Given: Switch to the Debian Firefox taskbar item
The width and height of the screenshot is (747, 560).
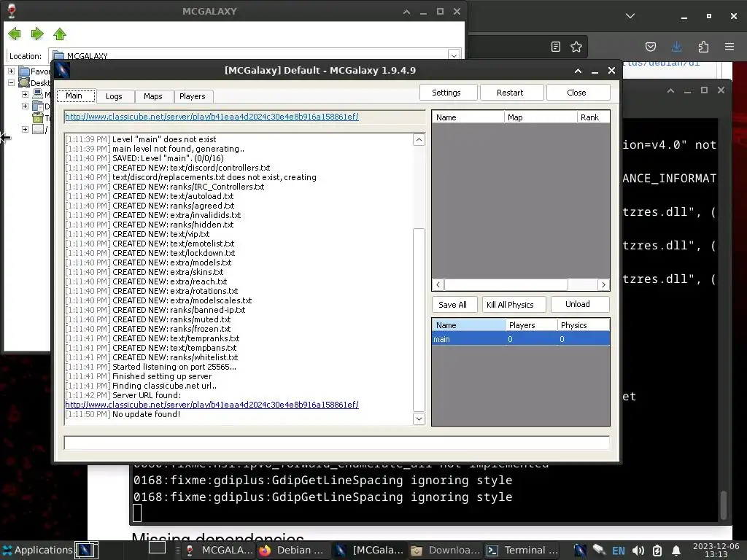Looking at the screenshot, I should tap(292, 550).
